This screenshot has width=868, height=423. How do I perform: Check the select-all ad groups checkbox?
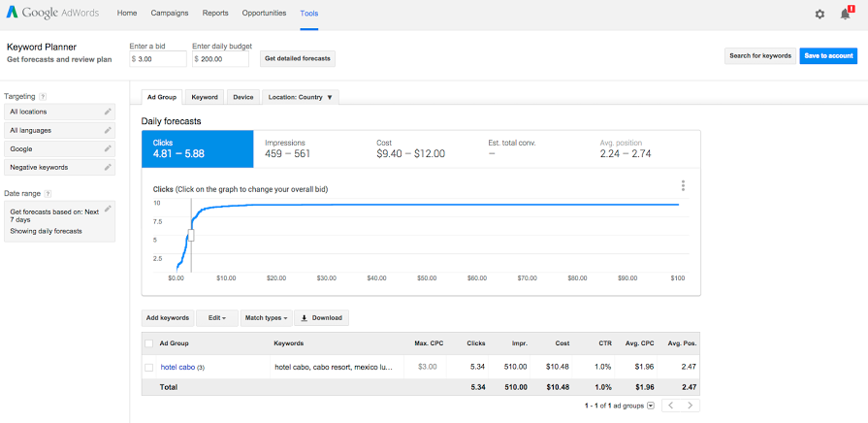(x=148, y=342)
